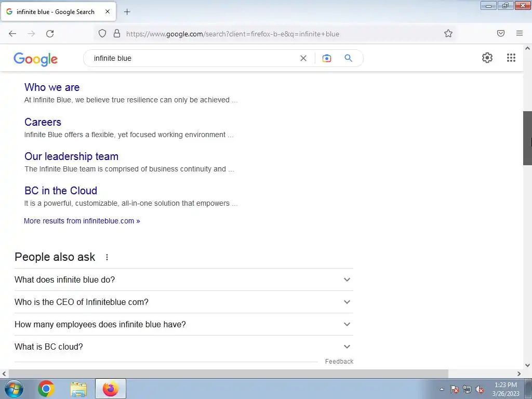This screenshot has height=399, width=532.
Task: Open the Windows Start menu
Action: 14,389
